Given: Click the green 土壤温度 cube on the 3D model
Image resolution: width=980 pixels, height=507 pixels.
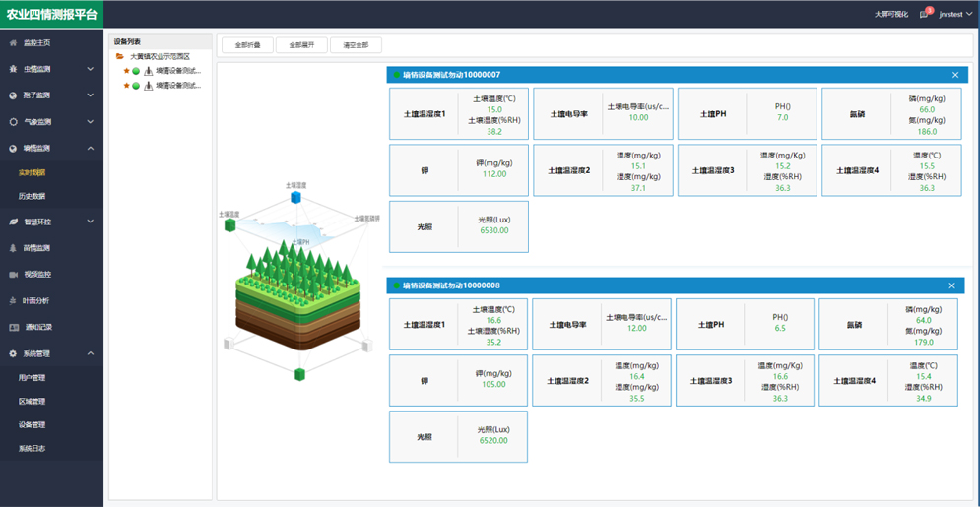Looking at the screenshot, I should [230, 225].
